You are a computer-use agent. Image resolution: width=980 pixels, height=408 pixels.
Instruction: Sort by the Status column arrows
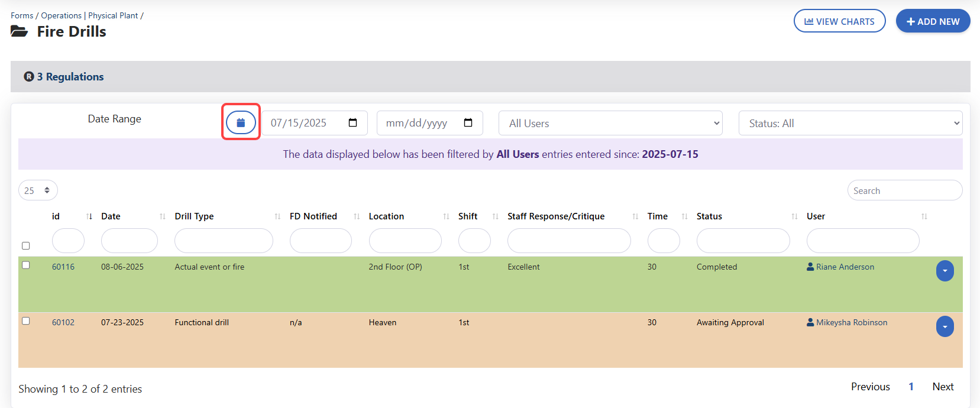tap(794, 216)
